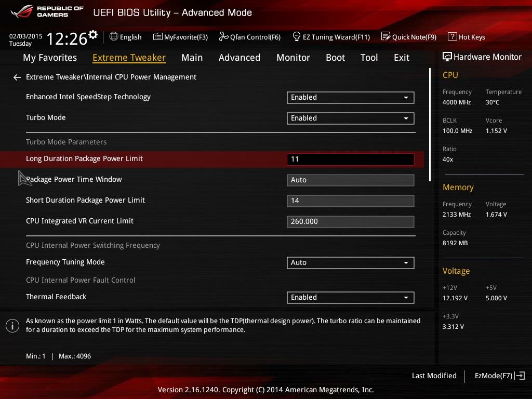The width and height of the screenshot is (532, 399).
Task: Click the vertical scrollbar of the settings list
Action: pyautogui.click(x=430, y=125)
